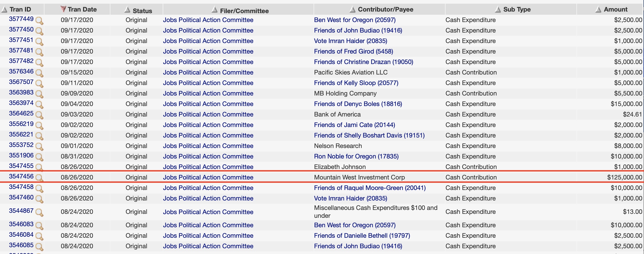Open magnifier icon for transaction 3576346
The image size is (644, 254).
[39, 73]
